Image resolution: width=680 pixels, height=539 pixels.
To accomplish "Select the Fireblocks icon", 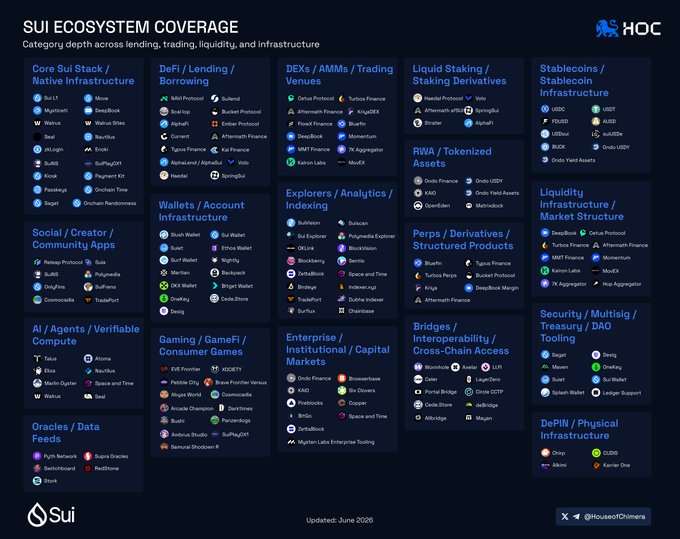I will point(291,403).
